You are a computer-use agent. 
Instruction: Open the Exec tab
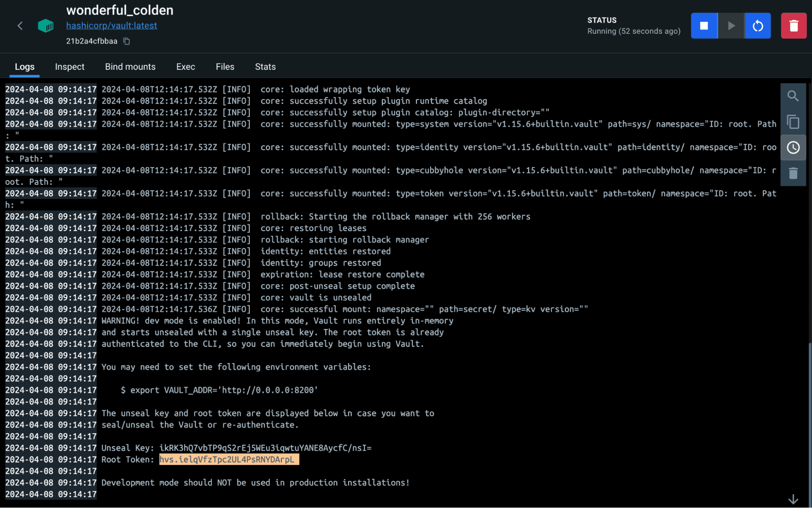185,67
